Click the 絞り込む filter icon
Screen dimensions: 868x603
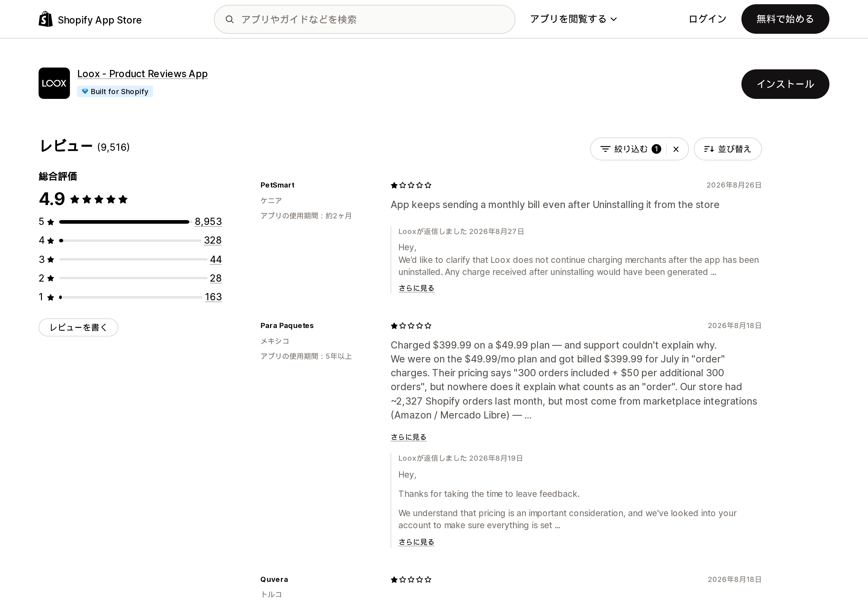tap(605, 149)
